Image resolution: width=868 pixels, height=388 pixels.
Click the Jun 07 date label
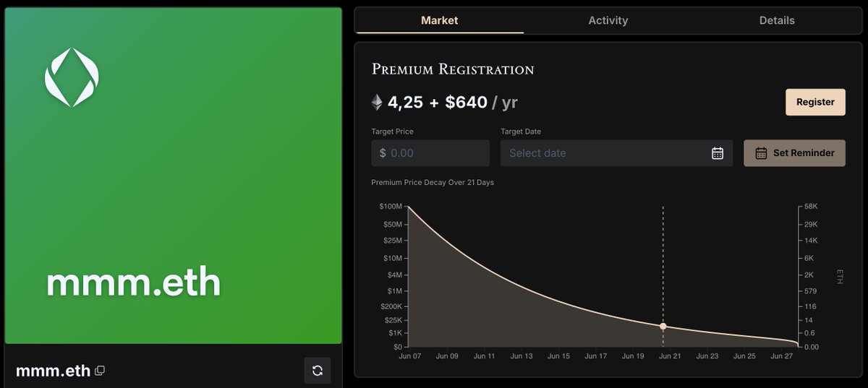pos(409,356)
